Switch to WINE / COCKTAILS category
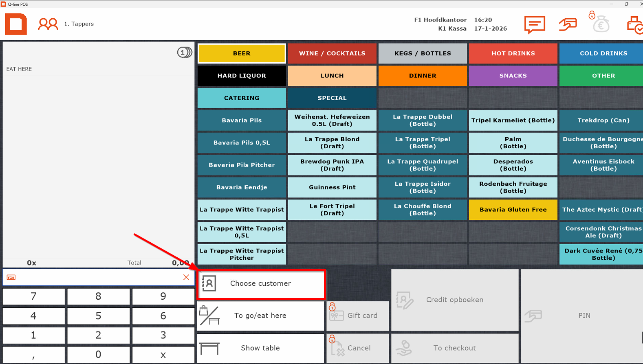643x364 pixels. pyautogui.click(x=332, y=53)
